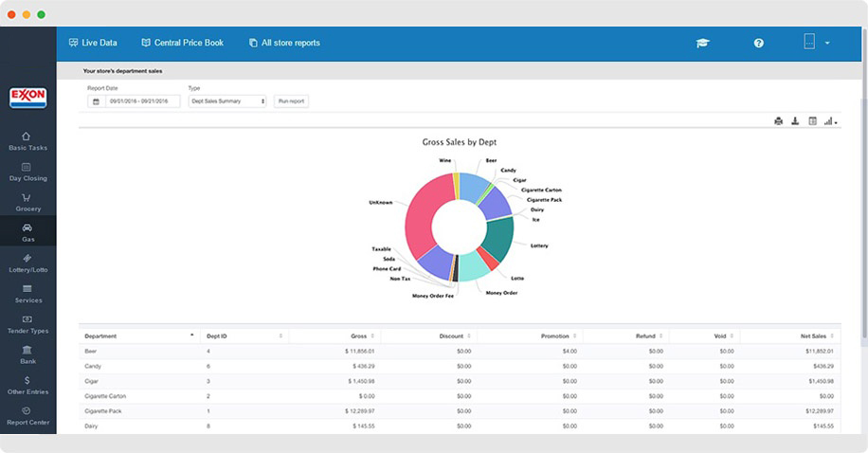Open the user account dropdown arrow

point(827,43)
